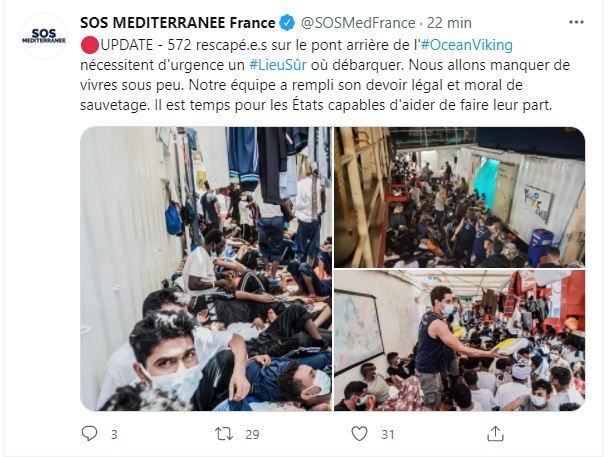
Task: Open the large left photo of masked men
Action: coord(206,269)
